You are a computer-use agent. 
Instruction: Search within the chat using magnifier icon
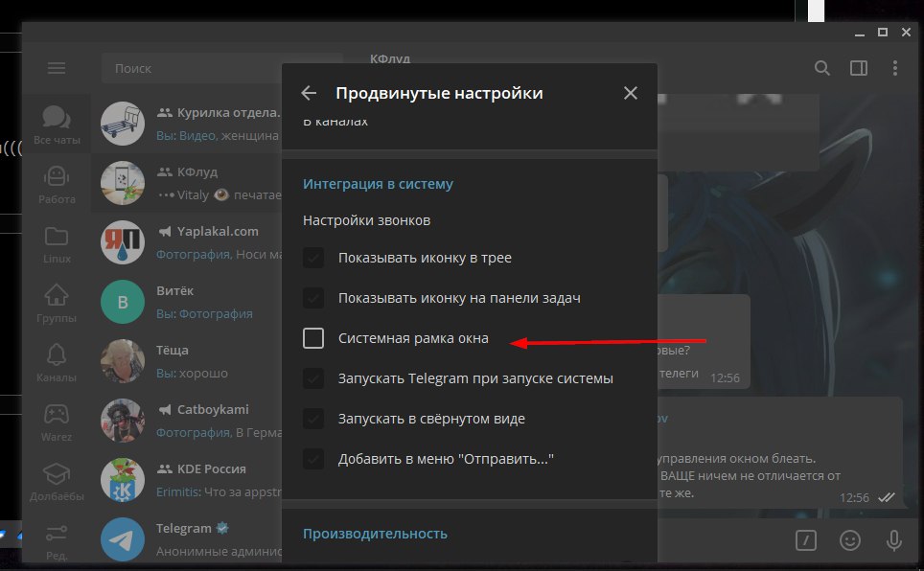[822, 68]
